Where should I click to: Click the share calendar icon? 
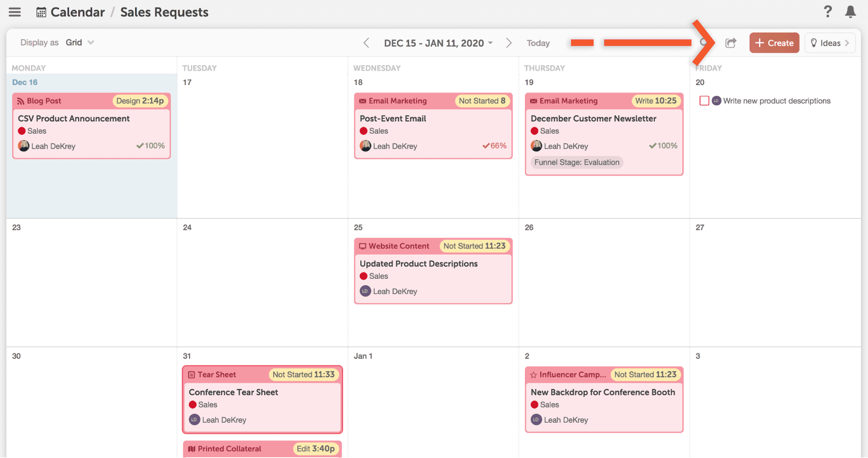pos(731,43)
